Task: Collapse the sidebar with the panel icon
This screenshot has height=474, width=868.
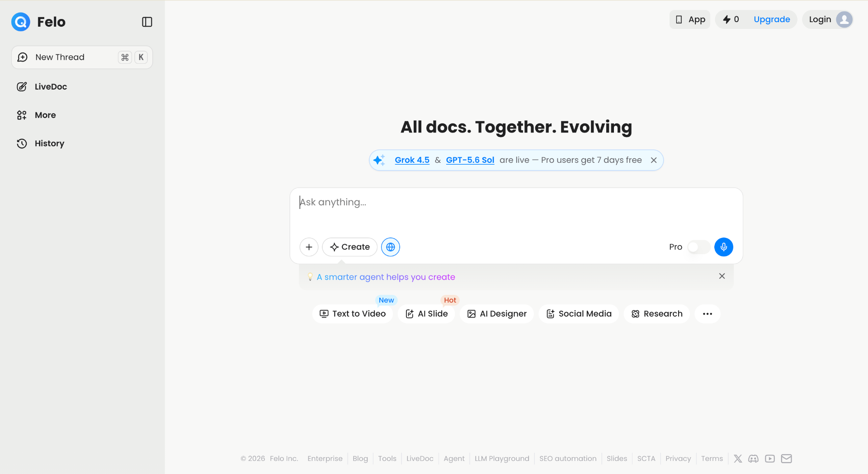Action: click(147, 22)
